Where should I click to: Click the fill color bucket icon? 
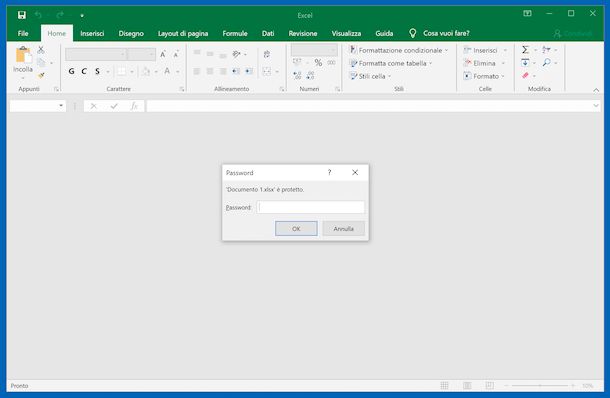pos(146,71)
